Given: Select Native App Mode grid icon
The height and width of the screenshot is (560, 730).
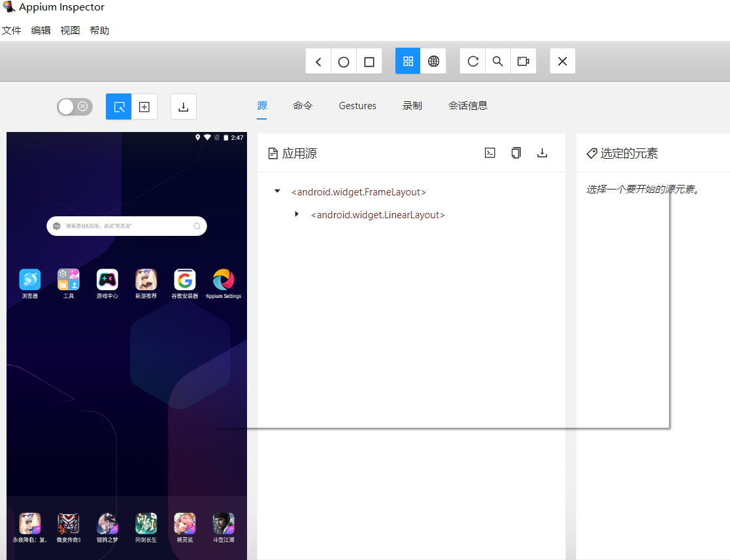Looking at the screenshot, I should [408, 61].
